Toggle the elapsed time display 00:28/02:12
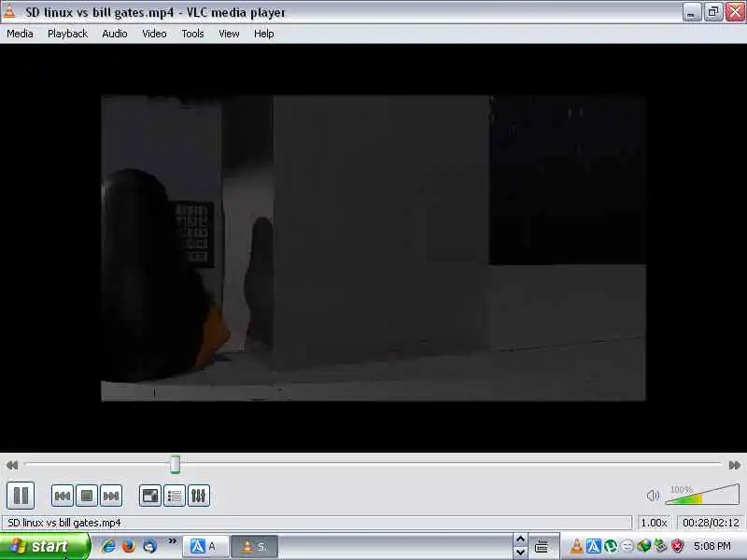 (x=711, y=523)
